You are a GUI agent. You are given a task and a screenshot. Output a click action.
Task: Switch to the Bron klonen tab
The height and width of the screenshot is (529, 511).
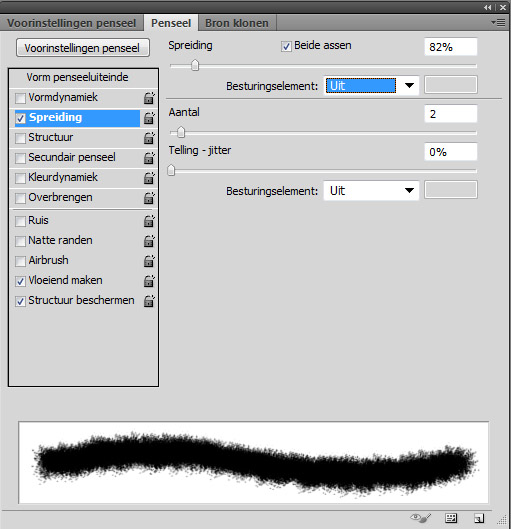tap(237, 23)
